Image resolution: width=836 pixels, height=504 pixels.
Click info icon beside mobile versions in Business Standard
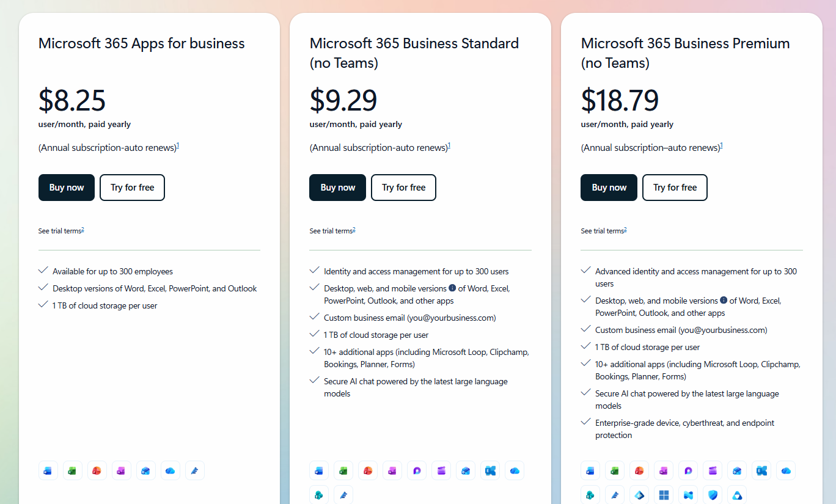[x=452, y=288]
